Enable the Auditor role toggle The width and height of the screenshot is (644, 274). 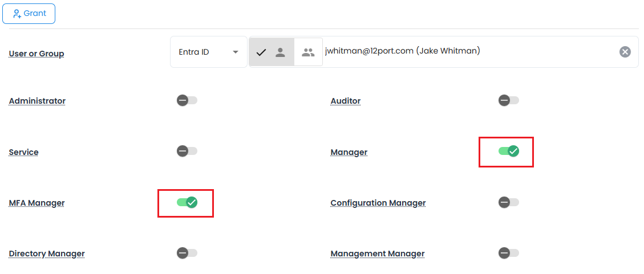pos(508,101)
